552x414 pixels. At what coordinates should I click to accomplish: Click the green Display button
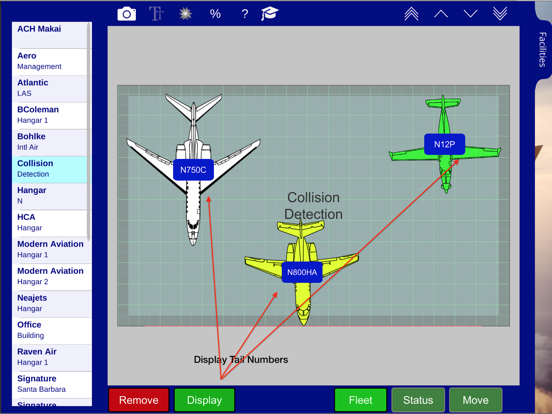coord(205,400)
